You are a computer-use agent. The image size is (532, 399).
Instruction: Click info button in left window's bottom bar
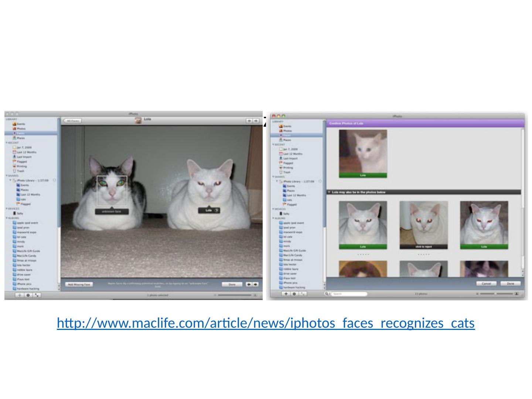point(28,295)
